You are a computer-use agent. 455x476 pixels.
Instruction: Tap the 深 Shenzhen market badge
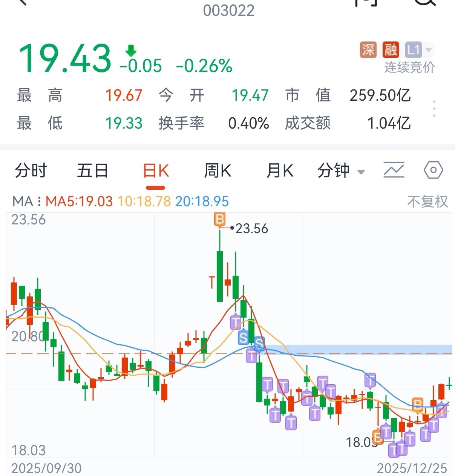368,50
